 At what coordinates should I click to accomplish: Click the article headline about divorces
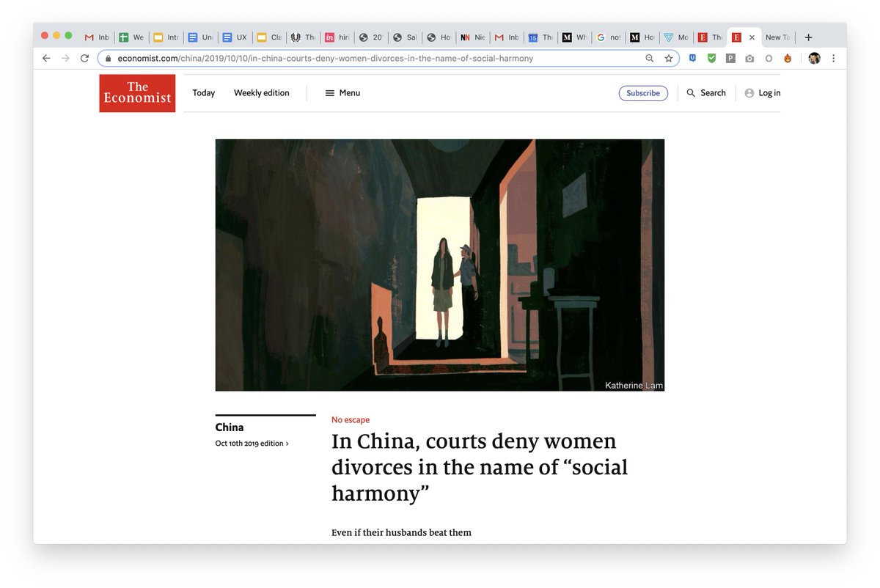[x=480, y=468]
